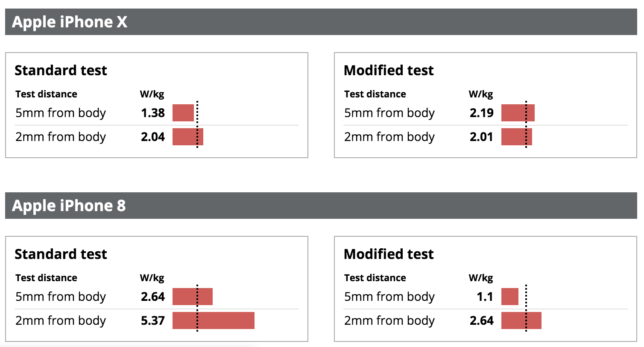The image size is (644, 347).
Task: Click the 1.38 W/kg red bar
Action: click(x=183, y=113)
